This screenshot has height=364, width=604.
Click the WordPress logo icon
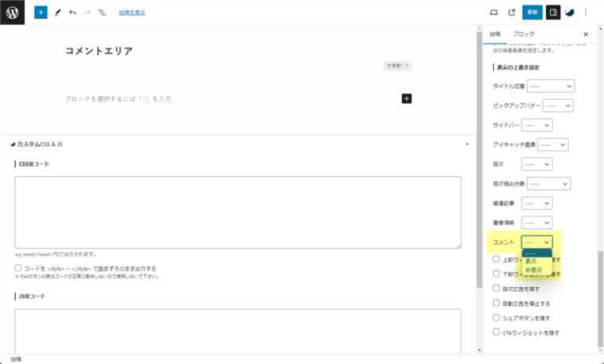tap(12, 13)
